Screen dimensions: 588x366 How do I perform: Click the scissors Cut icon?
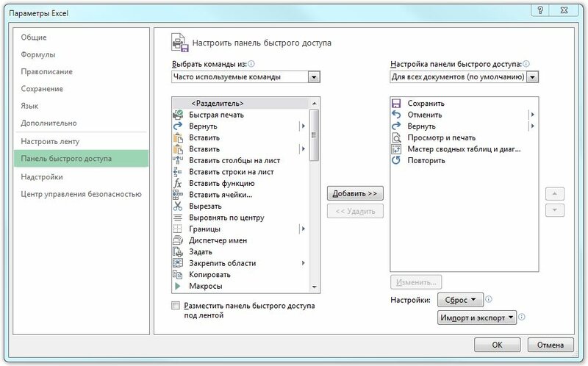pyautogui.click(x=178, y=207)
